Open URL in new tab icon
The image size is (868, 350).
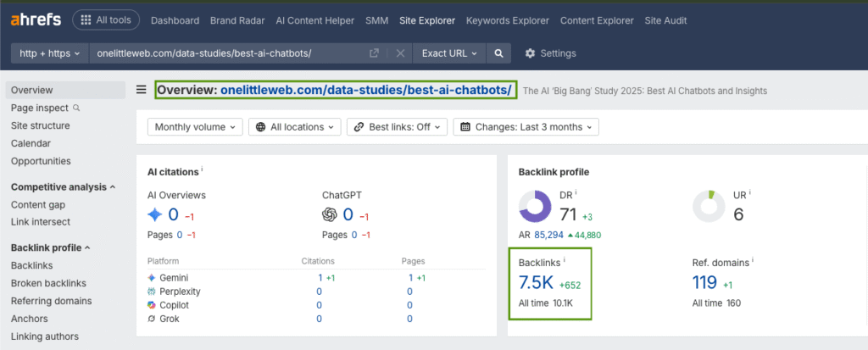coord(374,53)
